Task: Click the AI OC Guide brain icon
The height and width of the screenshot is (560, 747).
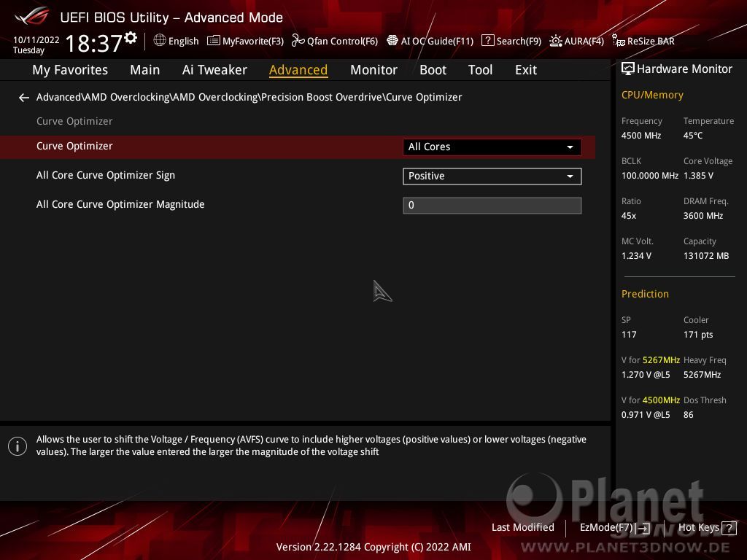Action: pyautogui.click(x=392, y=41)
